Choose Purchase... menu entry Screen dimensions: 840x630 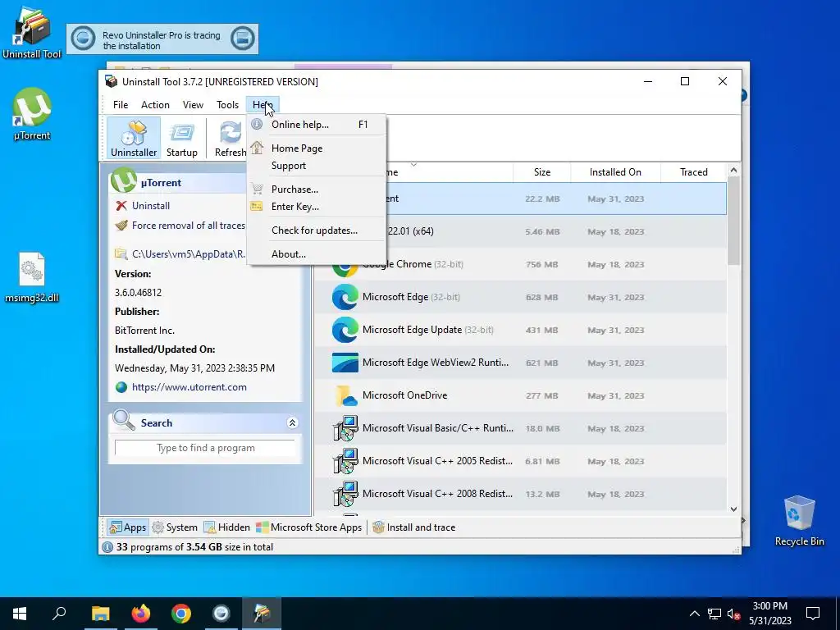point(317,189)
